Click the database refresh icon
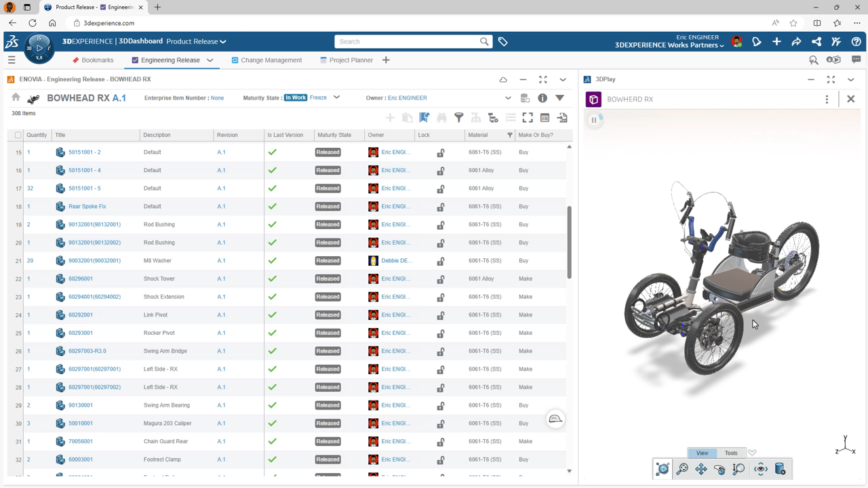Screen dimensions: 868x488 click(x=525, y=98)
